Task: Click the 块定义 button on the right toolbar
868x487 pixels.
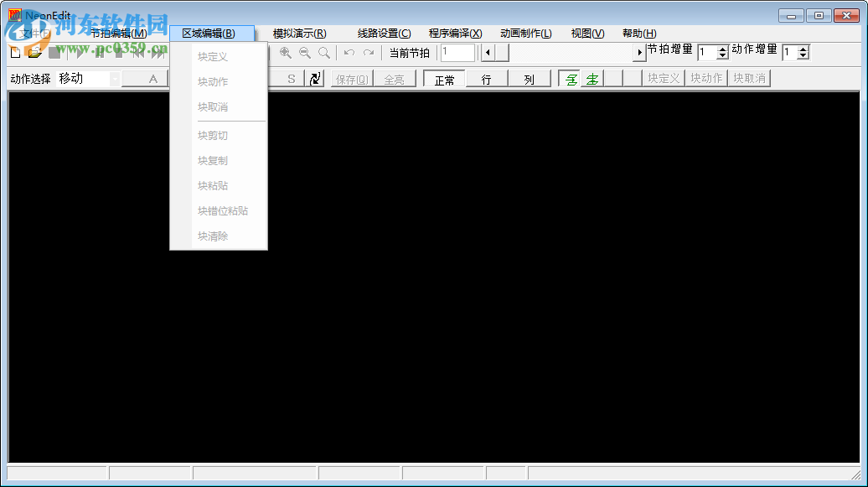Action: [x=662, y=78]
